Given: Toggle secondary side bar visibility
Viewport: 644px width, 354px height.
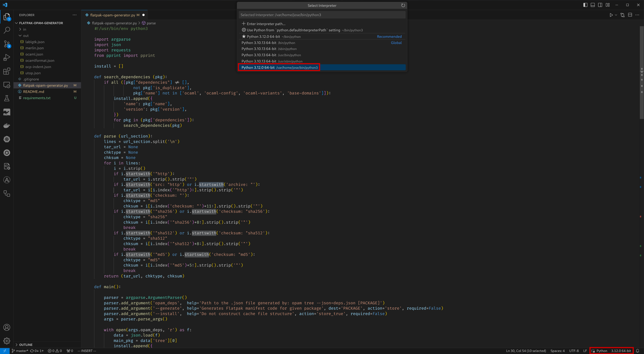Looking at the screenshot, I should tap(600, 5).
